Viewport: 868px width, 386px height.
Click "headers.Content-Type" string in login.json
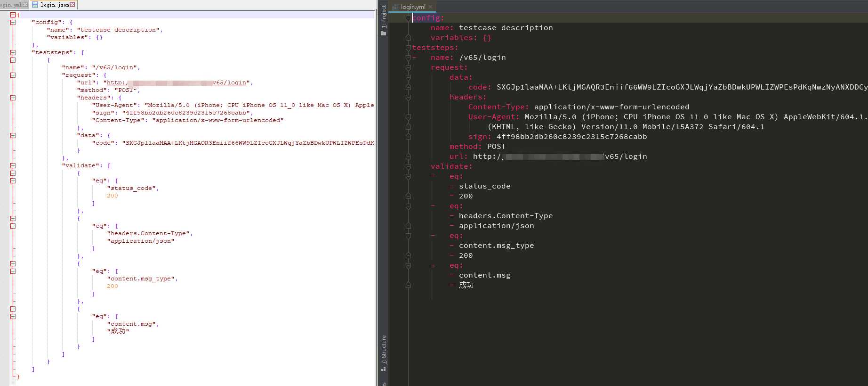(148, 233)
